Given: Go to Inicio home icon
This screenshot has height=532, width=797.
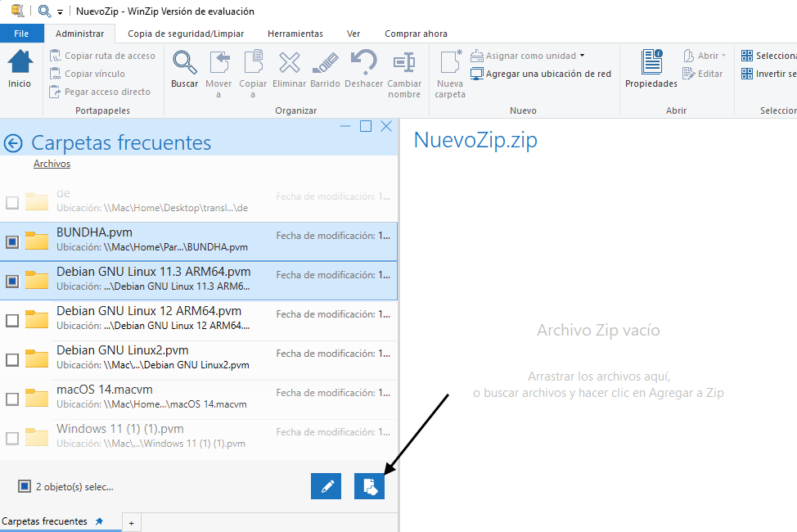Looking at the screenshot, I should (20, 69).
